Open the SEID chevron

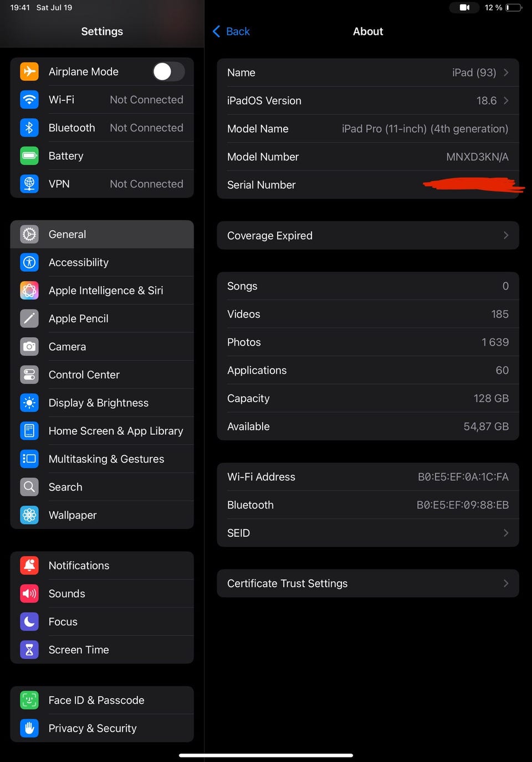coord(506,533)
